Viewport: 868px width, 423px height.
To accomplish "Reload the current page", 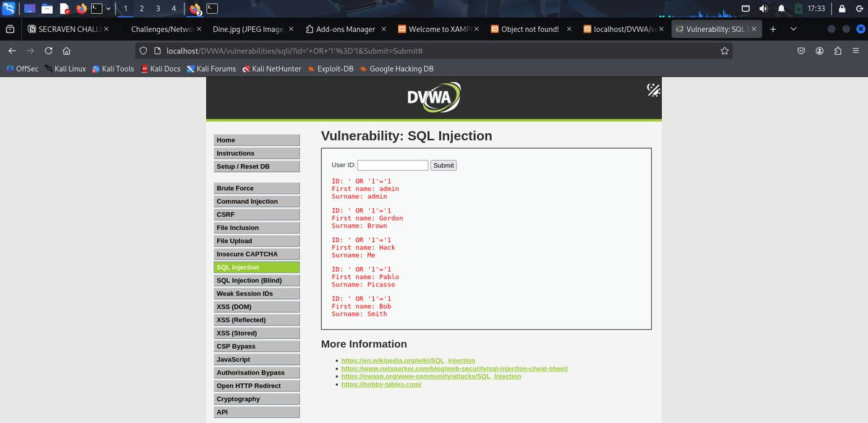I will pos(48,51).
